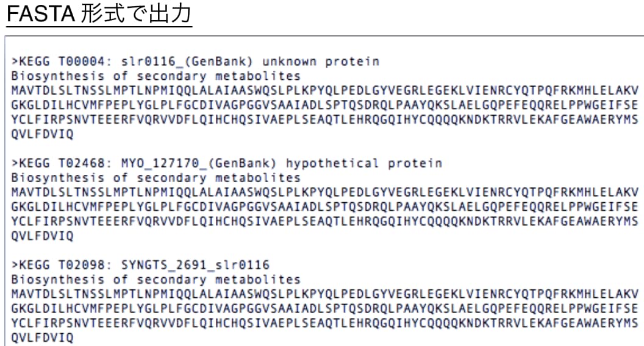The width and height of the screenshot is (644, 346).
Task: Click the 'unknown protein' text in first entry
Action: click(321, 62)
